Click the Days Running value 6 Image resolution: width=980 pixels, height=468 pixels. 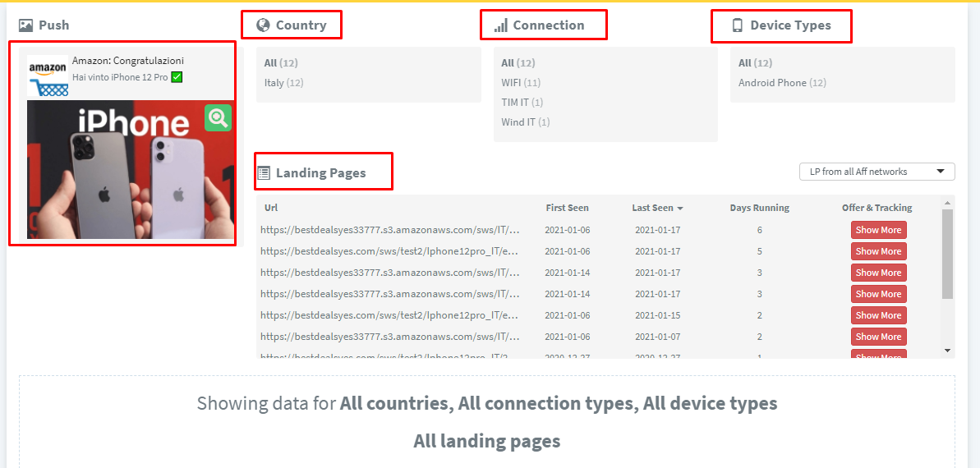point(759,230)
